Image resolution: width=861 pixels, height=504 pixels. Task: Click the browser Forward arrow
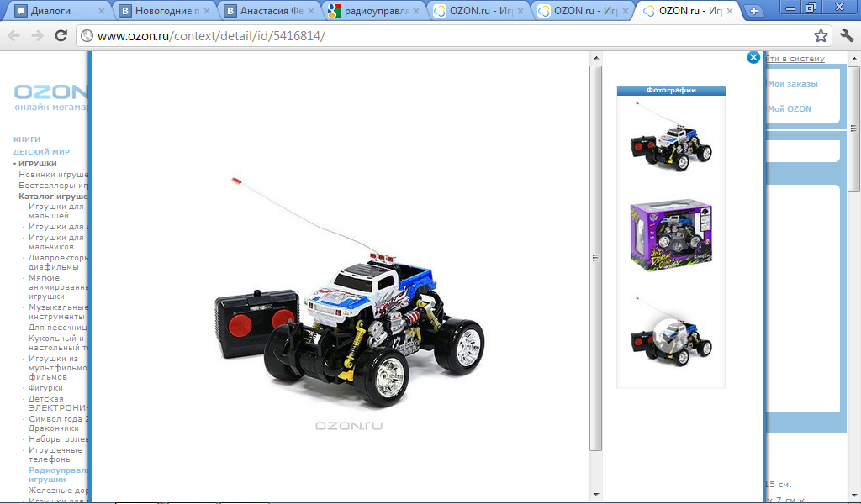pyautogui.click(x=37, y=36)
